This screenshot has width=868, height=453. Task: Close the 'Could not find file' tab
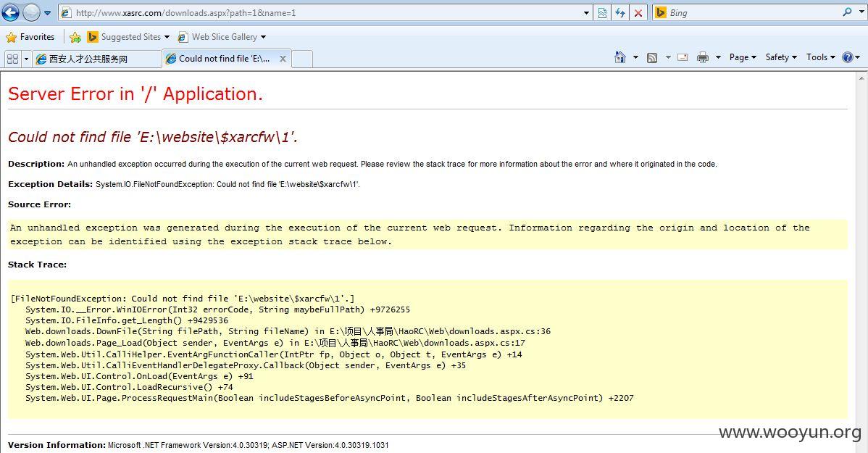pyautogui.click(x=283, y=59)
